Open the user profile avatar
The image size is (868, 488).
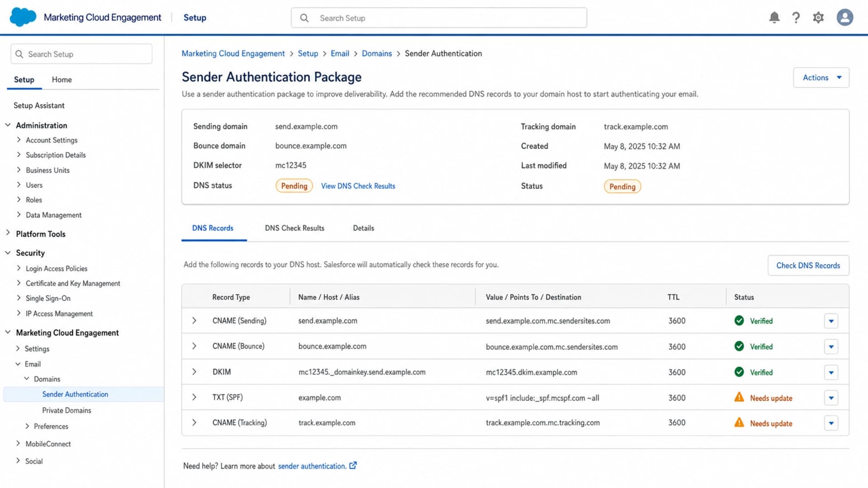coord(844,18)
